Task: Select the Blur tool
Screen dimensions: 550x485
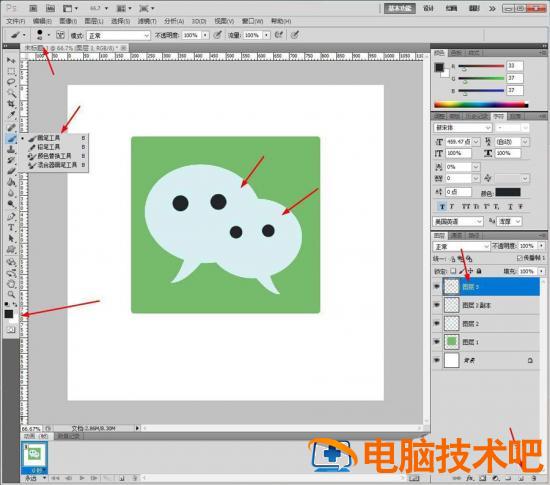Action: click(11, 193)
